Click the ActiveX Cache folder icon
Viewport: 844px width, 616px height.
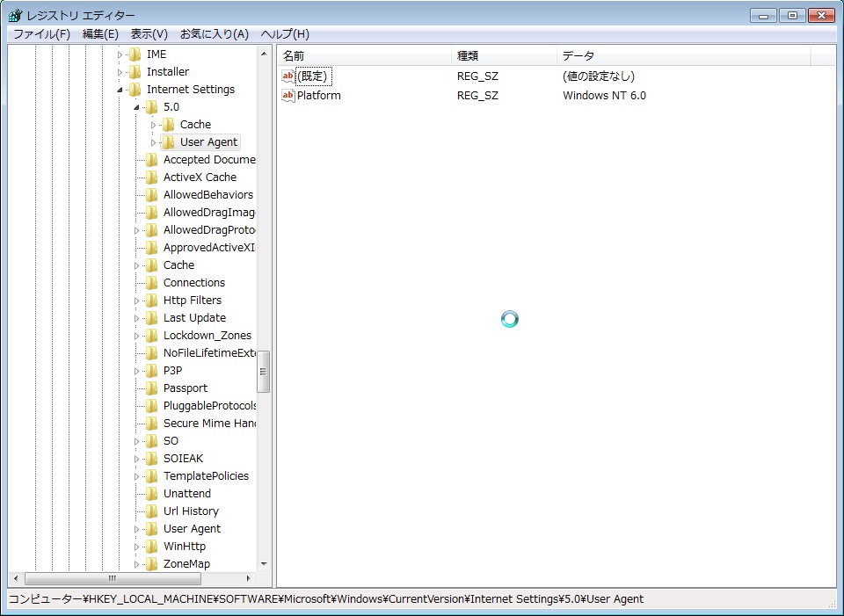[x=151, y=177]
